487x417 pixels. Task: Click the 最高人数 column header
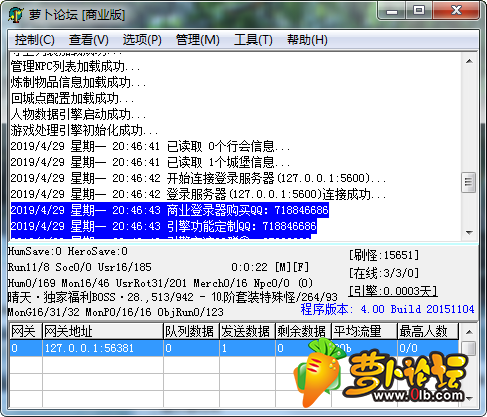click(428, 331)
